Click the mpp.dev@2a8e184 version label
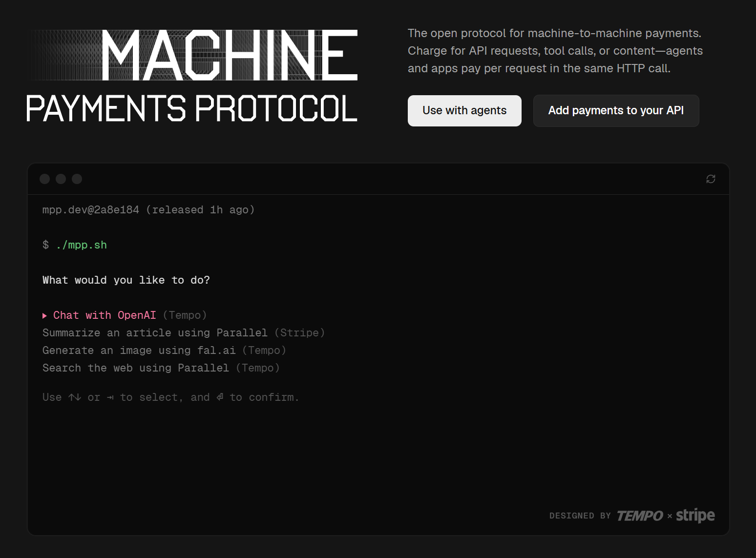This screenshot has height=558, width=756. coord(90,209)
